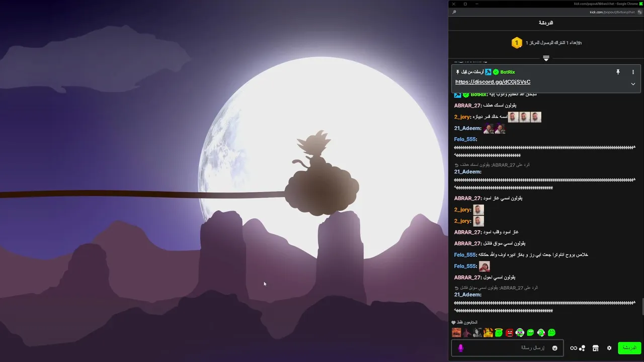The width and height of the screenshot is (644, 362).
Task: Open reply reference to يقولون اسمي سواق فاشل
Action: point(496,288)
